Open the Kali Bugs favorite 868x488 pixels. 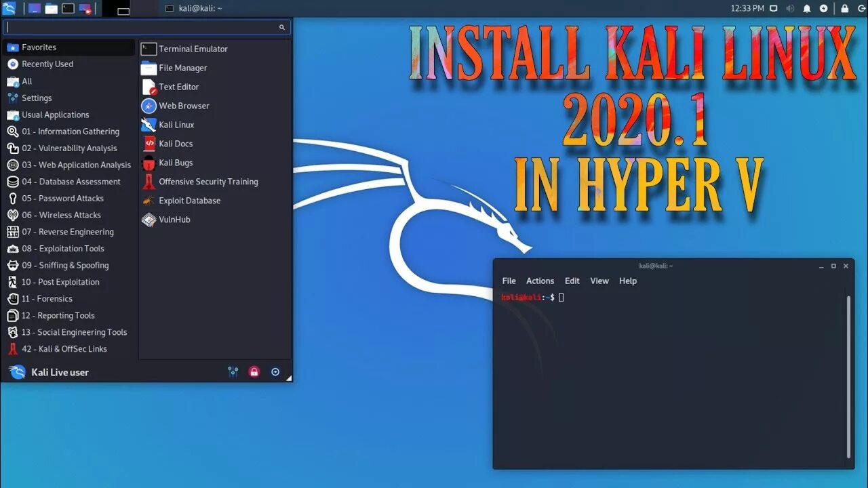click(215, 163)
